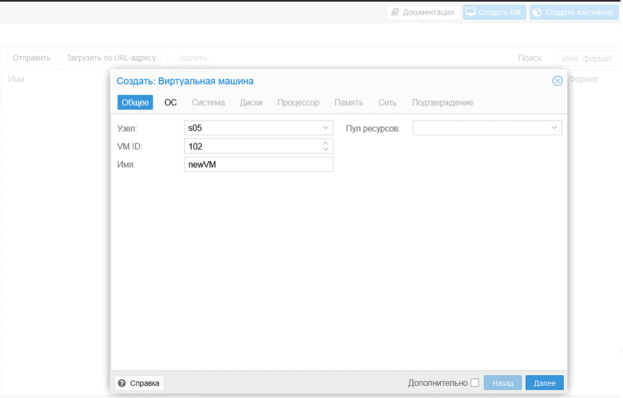Click the Назад button

(503, 383)
